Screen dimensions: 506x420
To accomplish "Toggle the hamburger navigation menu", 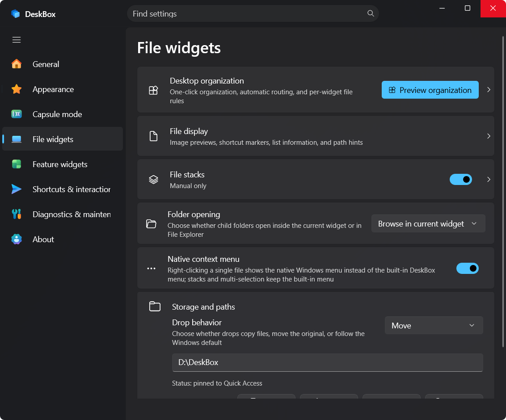I will (x=17, y=40).
